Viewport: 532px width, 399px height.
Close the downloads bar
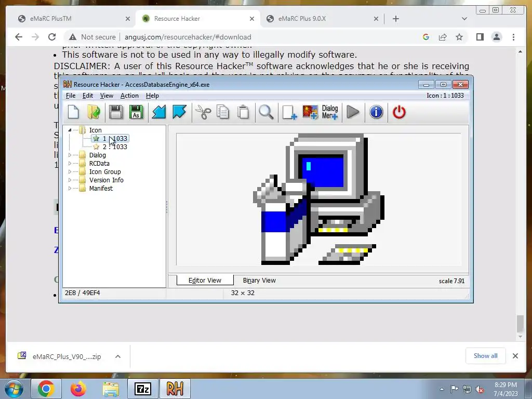pyautogui.click(x=515, y=356)
